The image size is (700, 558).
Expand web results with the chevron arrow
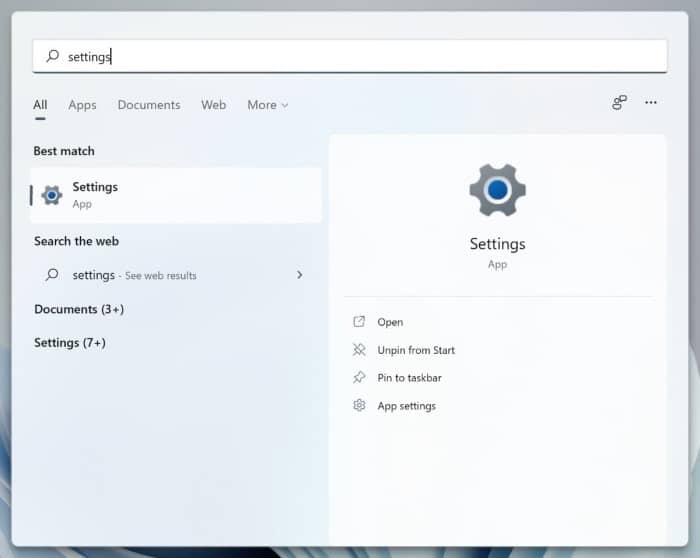[300, 275]
